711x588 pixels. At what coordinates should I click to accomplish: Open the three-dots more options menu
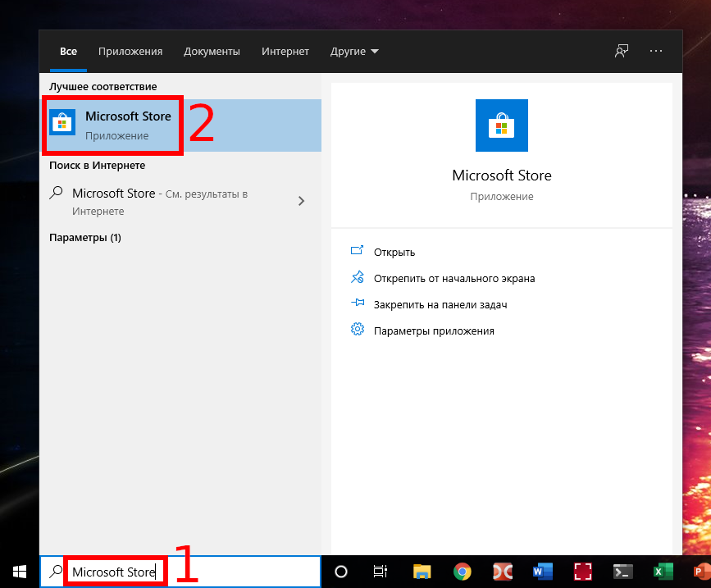[x=656, y=51]
